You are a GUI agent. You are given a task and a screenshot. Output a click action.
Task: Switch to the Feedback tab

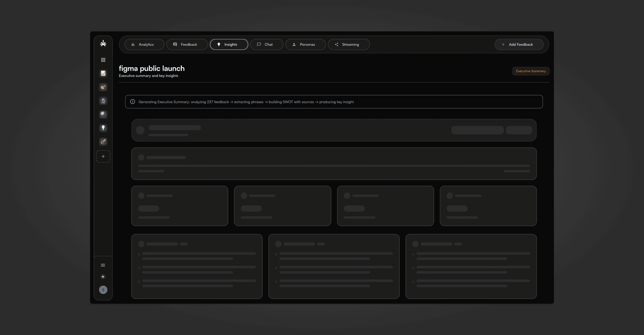pyautogui.click(x=187, y=45)
